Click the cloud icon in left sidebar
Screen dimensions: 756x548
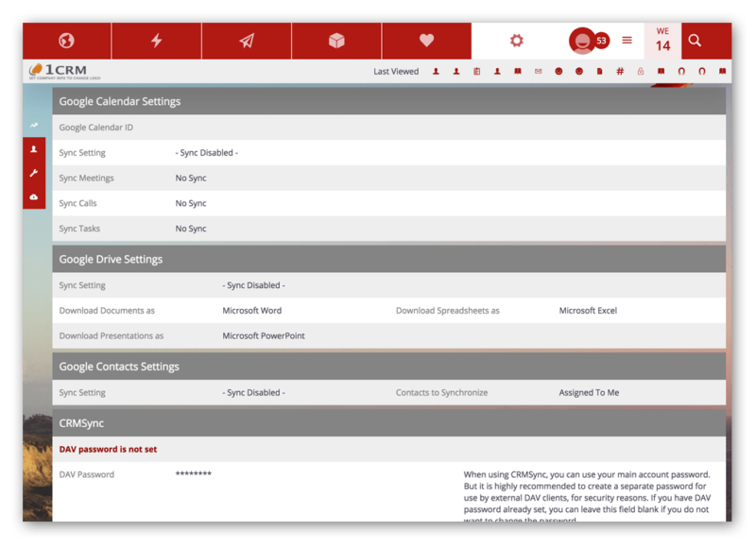point(34,197)
